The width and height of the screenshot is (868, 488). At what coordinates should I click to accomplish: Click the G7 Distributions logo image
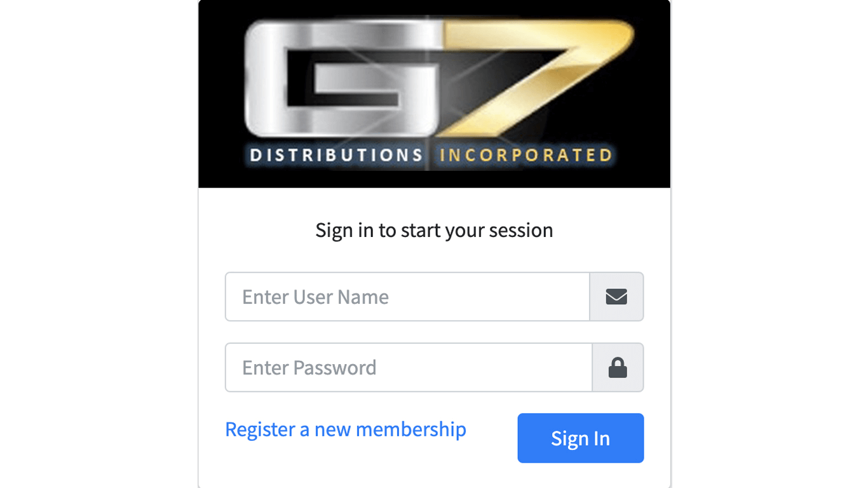434,94
